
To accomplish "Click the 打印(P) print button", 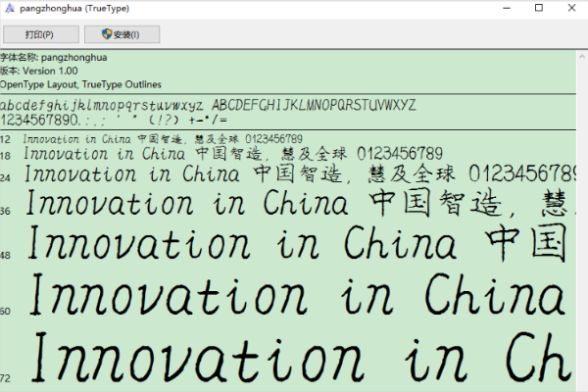I will pos(39,34).
